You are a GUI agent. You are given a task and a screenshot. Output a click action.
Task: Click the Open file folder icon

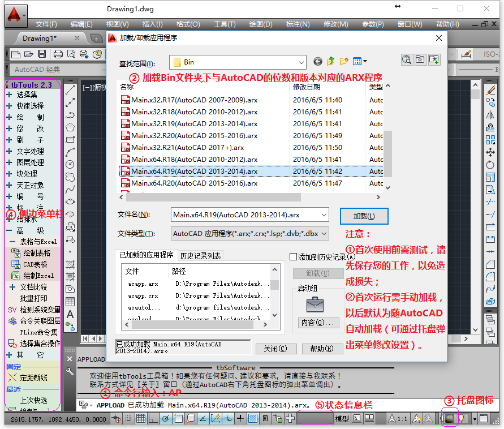pos(29,54)
